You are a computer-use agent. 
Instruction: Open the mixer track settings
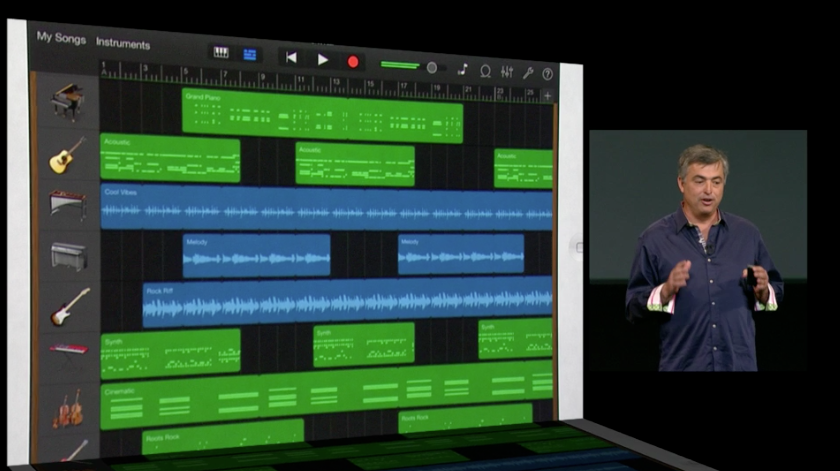tap(507, 71)
